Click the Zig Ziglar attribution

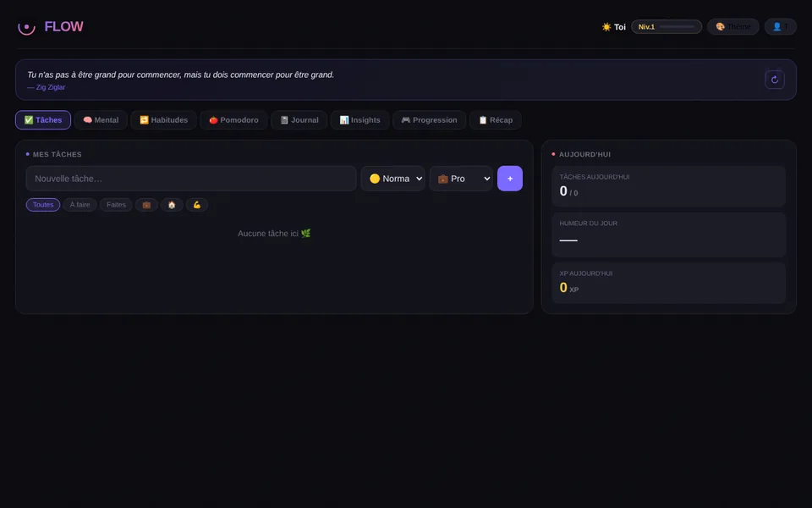click(46, 87)
